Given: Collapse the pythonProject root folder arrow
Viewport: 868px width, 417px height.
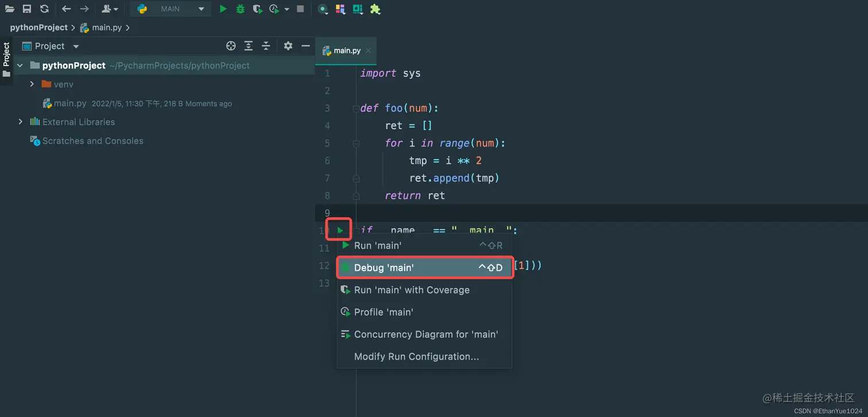Looking at the screenshot, I should (x=20, y=65).
